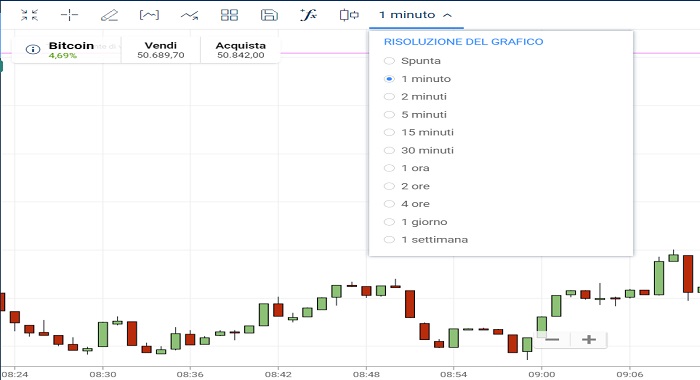Viewport: 700px width, 380px height.
Task: Click the 08:36 time axis label
Action: [190, 374]
